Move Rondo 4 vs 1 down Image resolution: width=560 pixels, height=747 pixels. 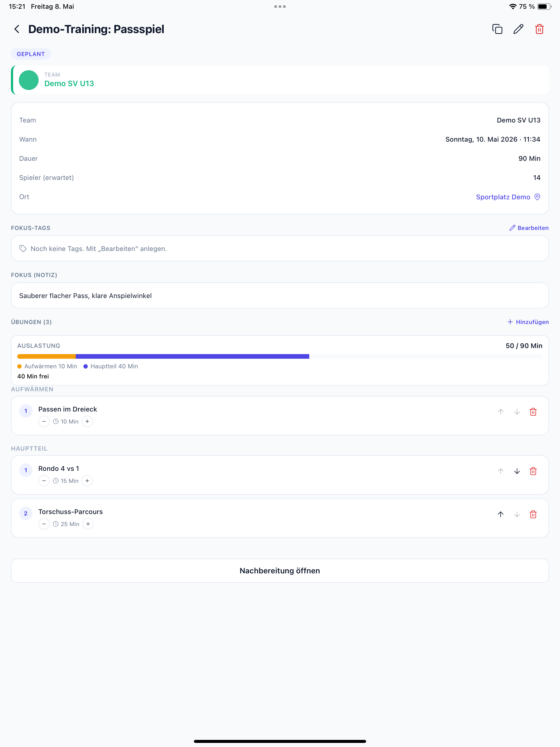(x=517, y=471)
